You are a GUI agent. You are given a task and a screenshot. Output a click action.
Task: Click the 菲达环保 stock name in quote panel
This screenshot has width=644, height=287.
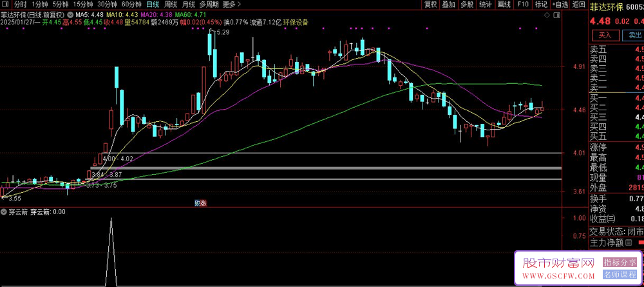(607, 7)
